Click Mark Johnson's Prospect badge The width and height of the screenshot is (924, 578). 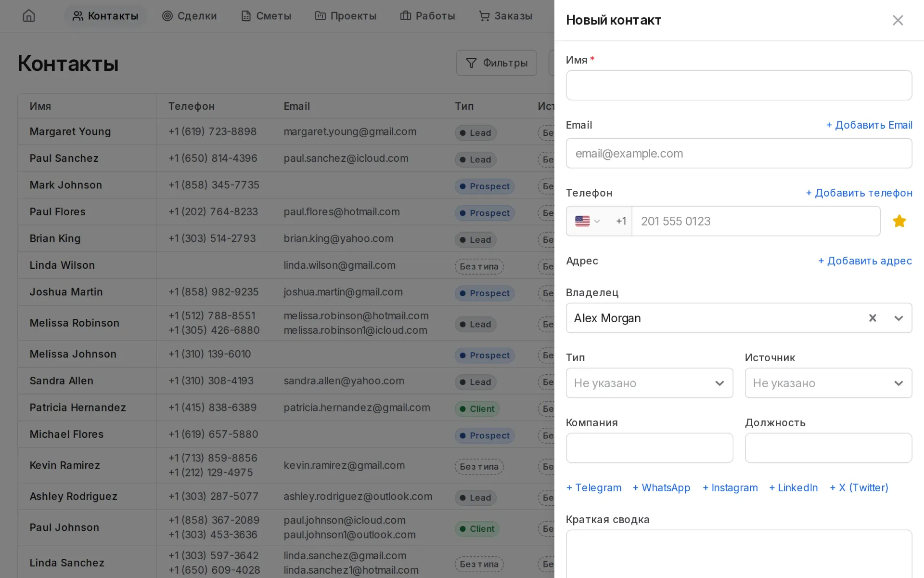point(485,186)
